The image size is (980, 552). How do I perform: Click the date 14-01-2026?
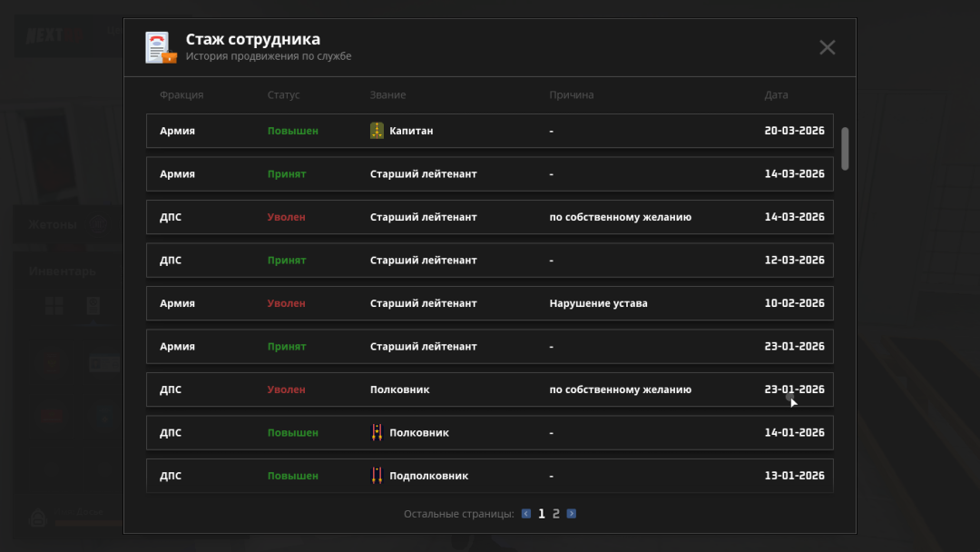click(794, 432)
